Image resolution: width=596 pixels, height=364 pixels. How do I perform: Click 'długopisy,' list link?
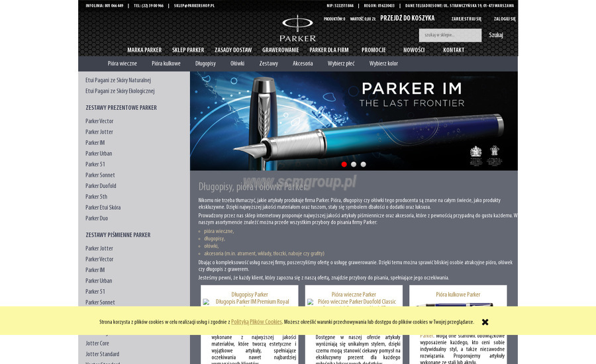pos(215,239)
